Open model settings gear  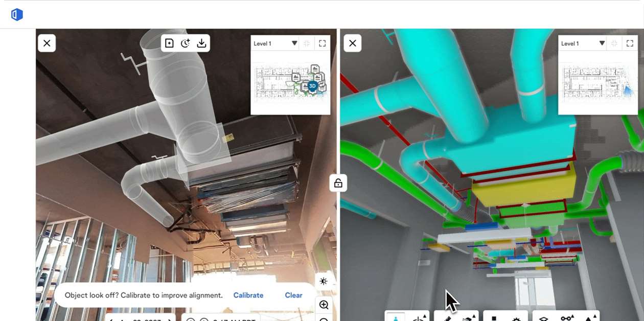pyautogui.click(x=516, y=318)
